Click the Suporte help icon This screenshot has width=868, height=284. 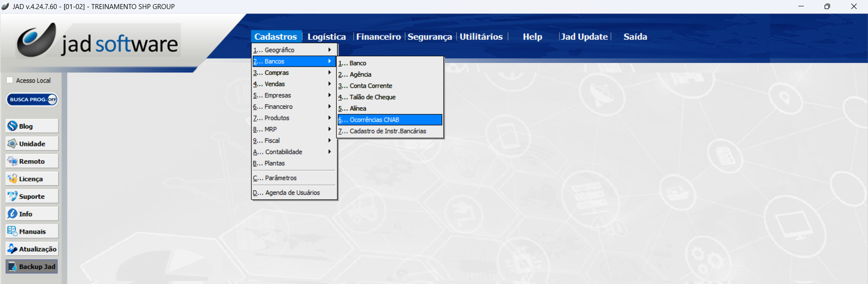coord(13,196)
